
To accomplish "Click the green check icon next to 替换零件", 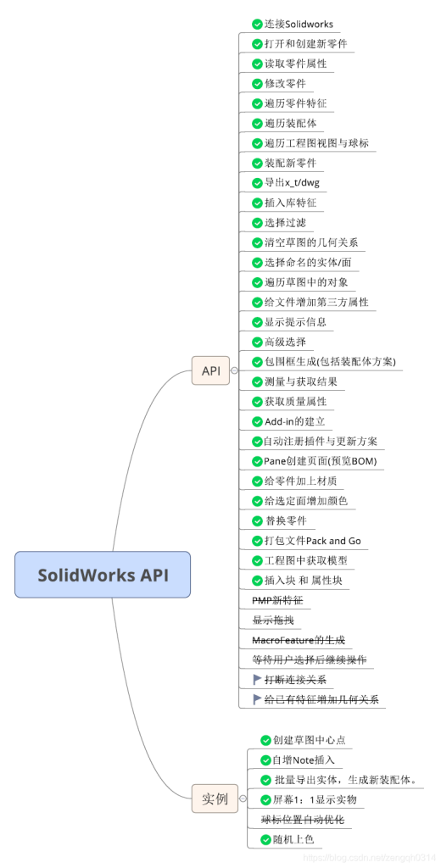I will click(x=256, y=521).
